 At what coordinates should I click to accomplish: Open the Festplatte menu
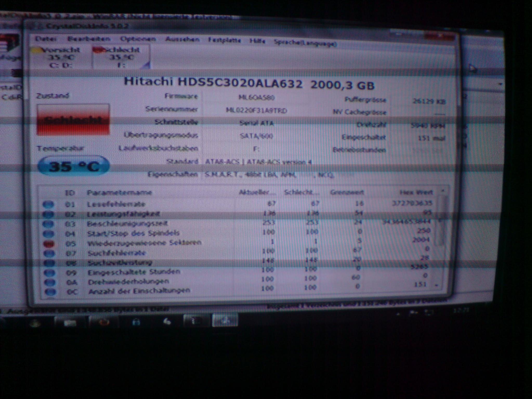[x=224, y=41]
